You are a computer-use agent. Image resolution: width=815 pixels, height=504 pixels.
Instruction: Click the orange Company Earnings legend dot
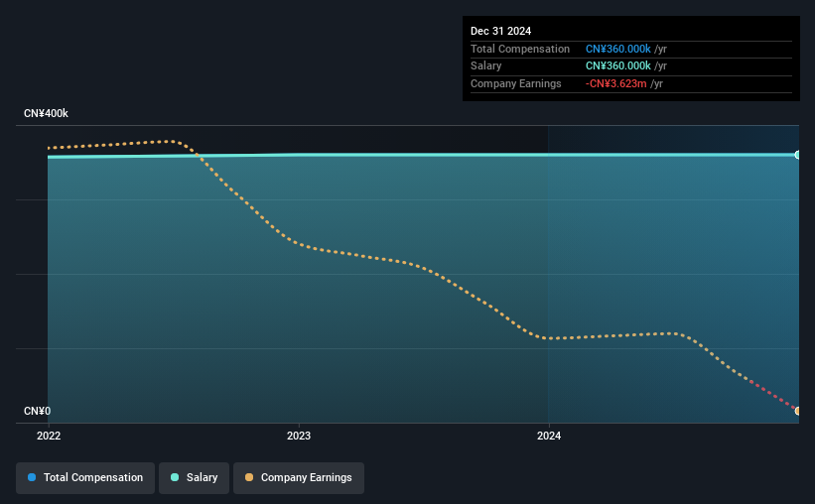(249, 477)
